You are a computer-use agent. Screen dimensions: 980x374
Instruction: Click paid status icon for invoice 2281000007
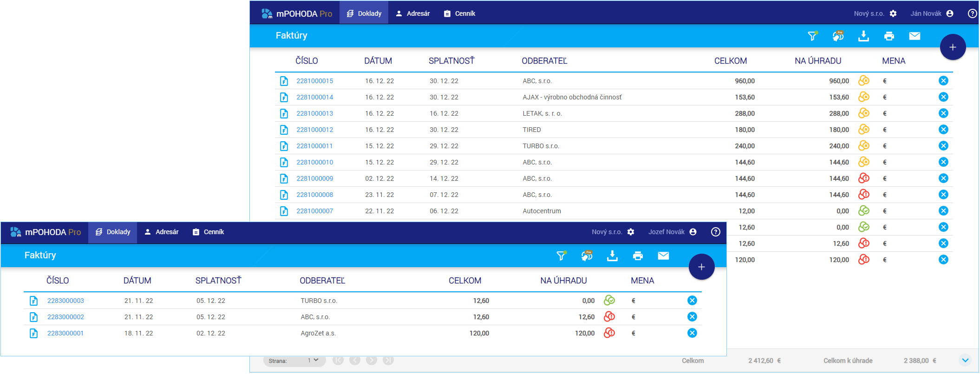[864, 210]
